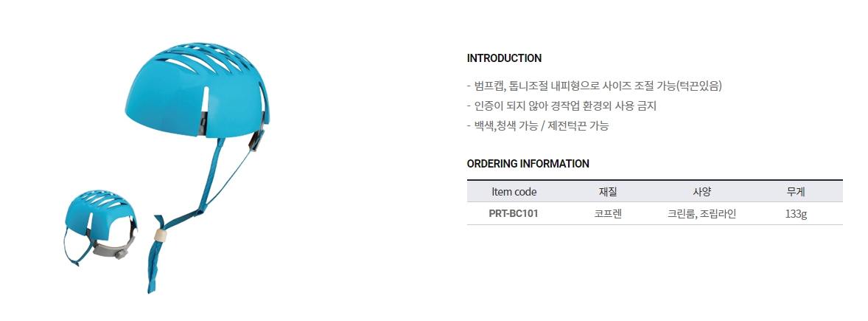The width and height of the screenshot is (868, 321).
Task: Click the 재질 column header
Action: point(608,192)
